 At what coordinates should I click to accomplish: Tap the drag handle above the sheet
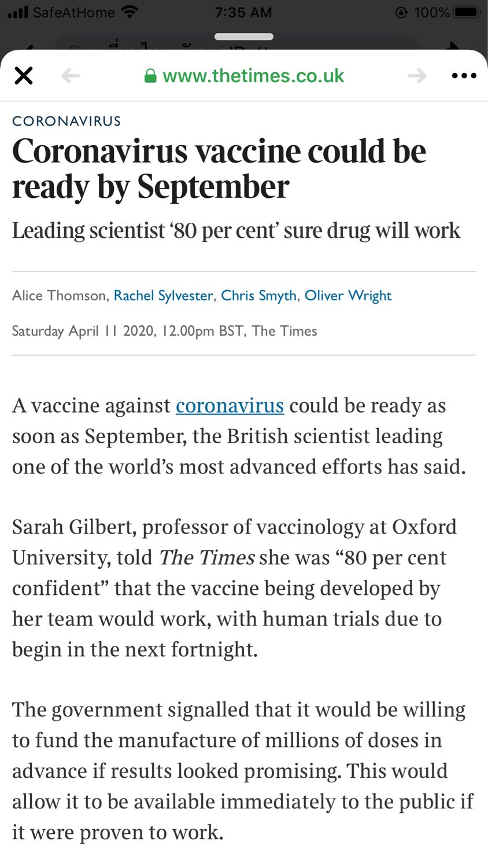243,36
